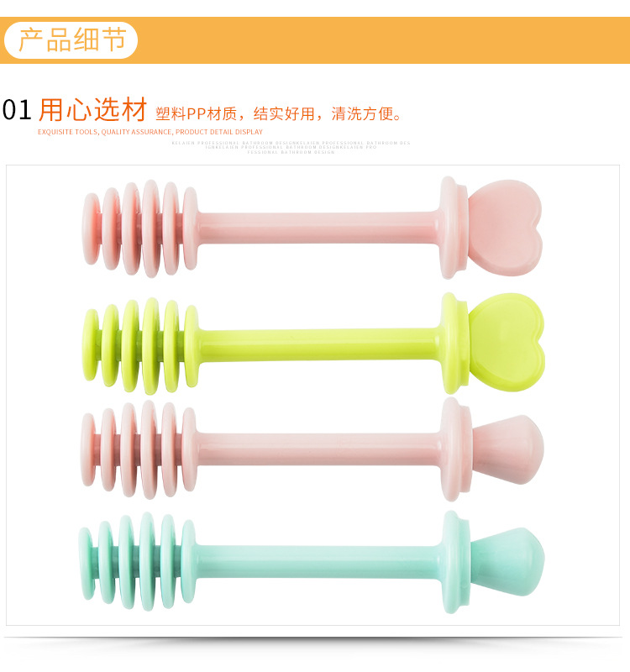Click the green stick's ridged dipper head
The height and width of the screenshot is (672, 630).
pos(140,346)
